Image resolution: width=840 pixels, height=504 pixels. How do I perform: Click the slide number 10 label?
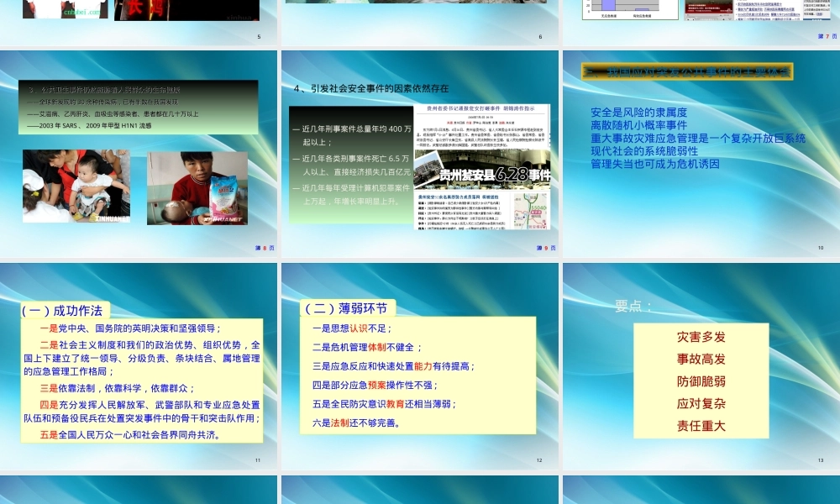tap(821, 248)
